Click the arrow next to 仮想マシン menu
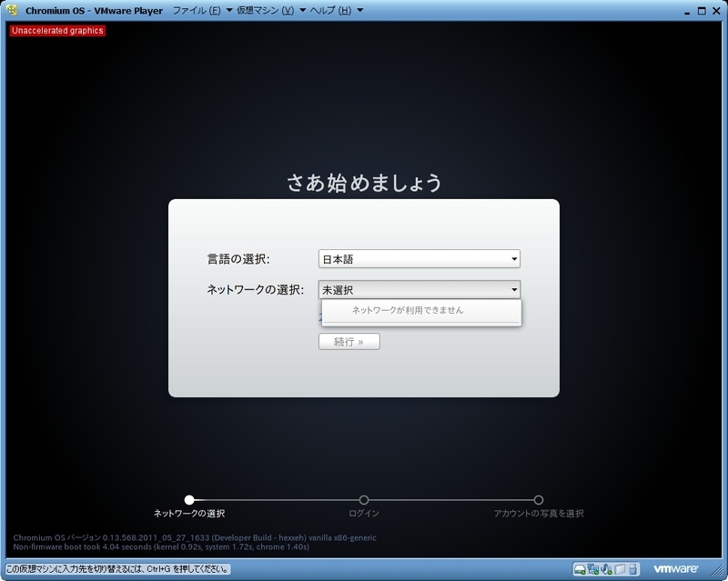This screenshot has height=581, width=728. click(302, 10)
